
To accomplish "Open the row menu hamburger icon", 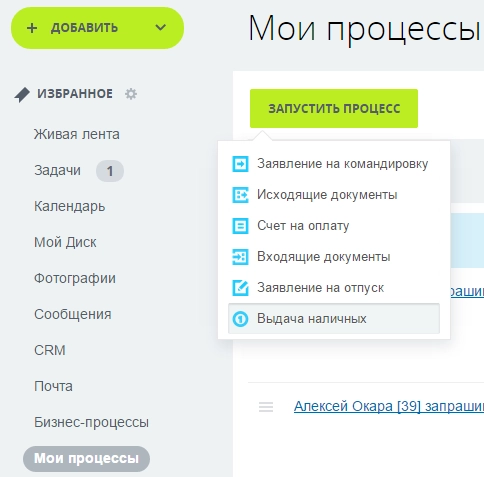I will tap(266, 407).
